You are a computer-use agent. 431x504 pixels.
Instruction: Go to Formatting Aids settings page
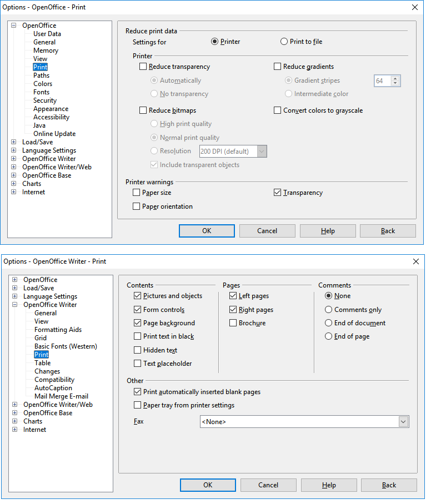58,330
